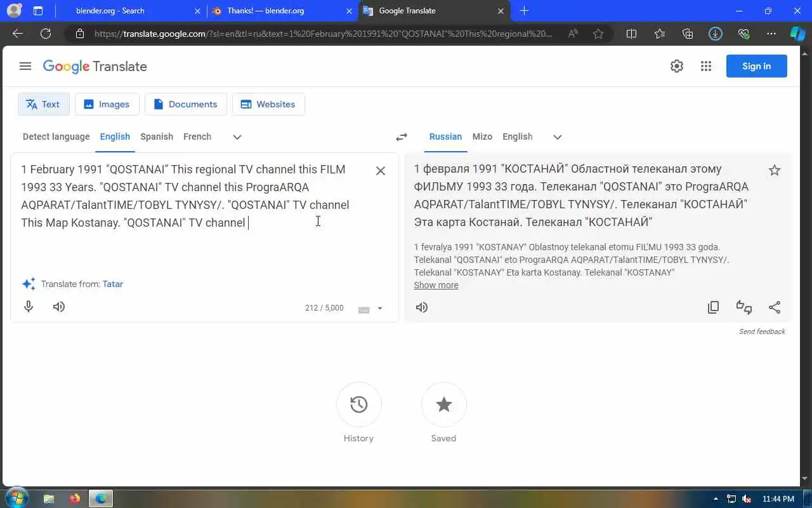View site information lock icon

pyautogui.click(x=79, y=34)
